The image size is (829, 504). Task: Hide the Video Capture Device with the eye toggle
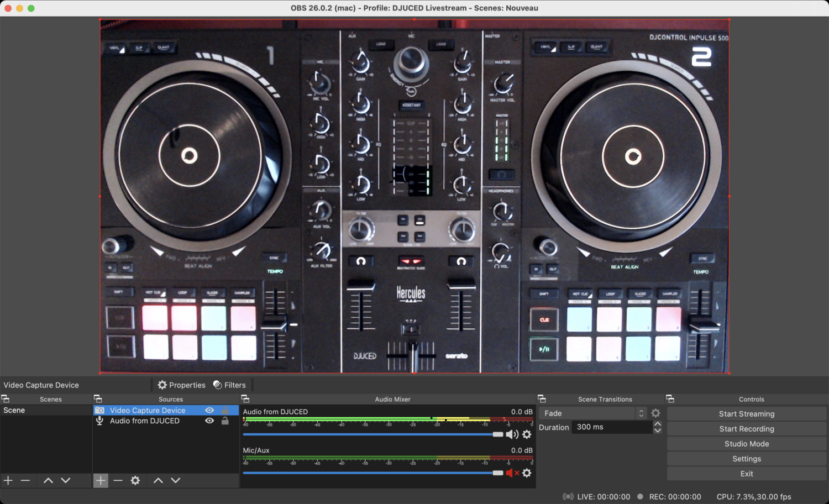pyautogui.click(x=209, y=410)
